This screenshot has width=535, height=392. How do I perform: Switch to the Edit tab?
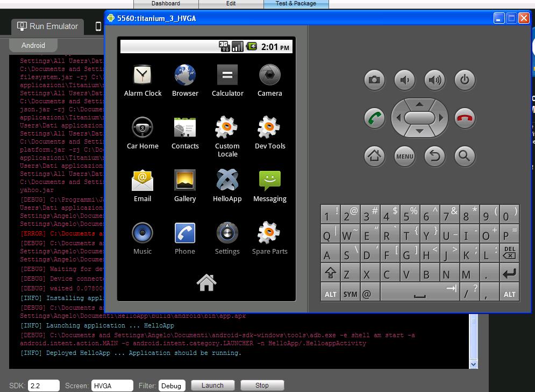[231, 4]
